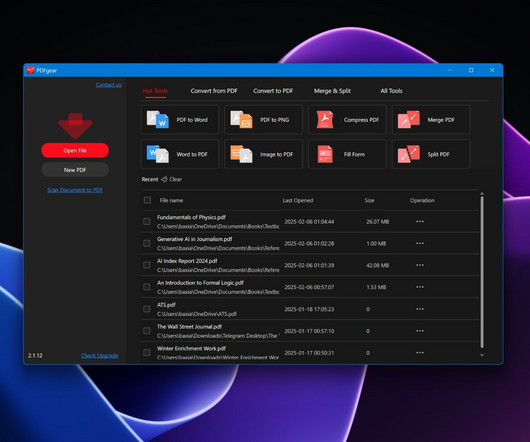The image size is (530, 442).
Task: Check the box for Generative AI in Journalism.pdf
Action: tap(147, 243)
